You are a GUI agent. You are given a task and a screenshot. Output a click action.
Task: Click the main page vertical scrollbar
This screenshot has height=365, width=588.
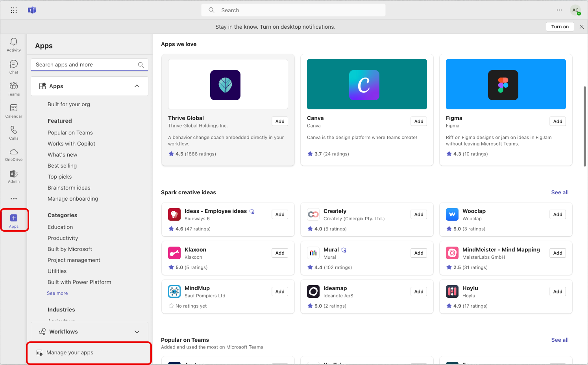[585, 126]
